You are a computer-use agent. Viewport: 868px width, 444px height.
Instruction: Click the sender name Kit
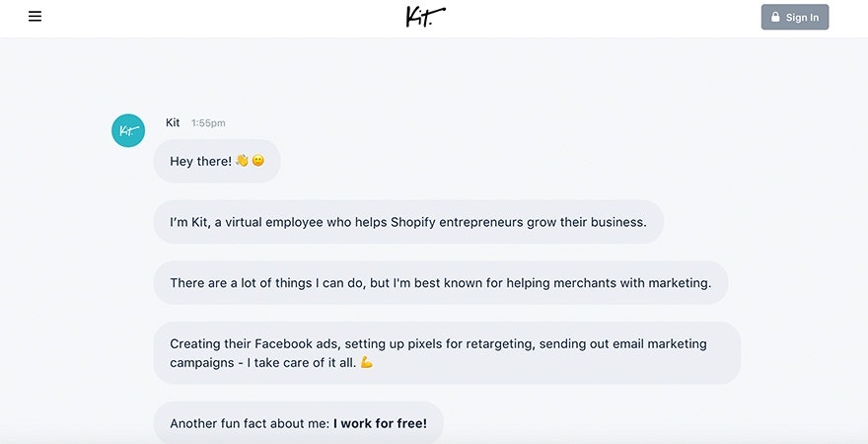(173, 122)
